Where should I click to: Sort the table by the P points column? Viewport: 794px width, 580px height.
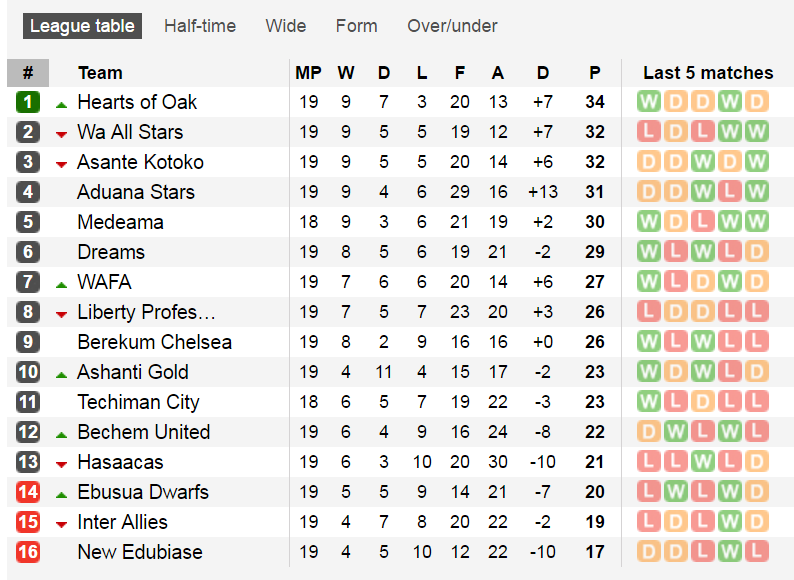click(x=595, y=72)
